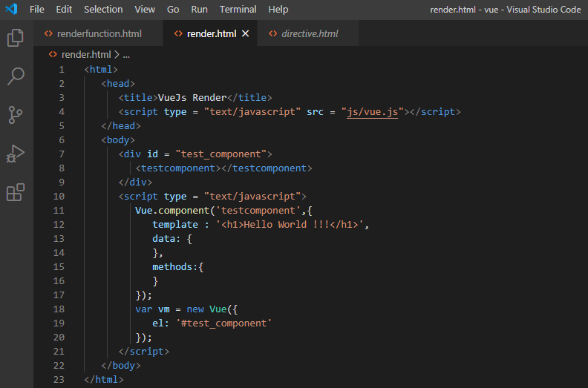This screenshot has width=588, height=388.
Task: Open the Run and Debug view
Action: point(16,154)
